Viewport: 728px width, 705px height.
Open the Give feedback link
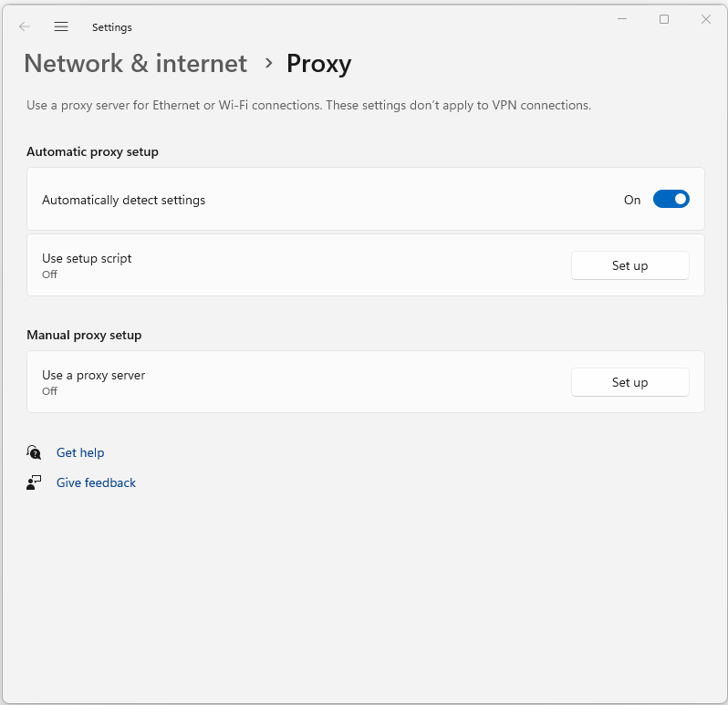click(x=96, y=482)
